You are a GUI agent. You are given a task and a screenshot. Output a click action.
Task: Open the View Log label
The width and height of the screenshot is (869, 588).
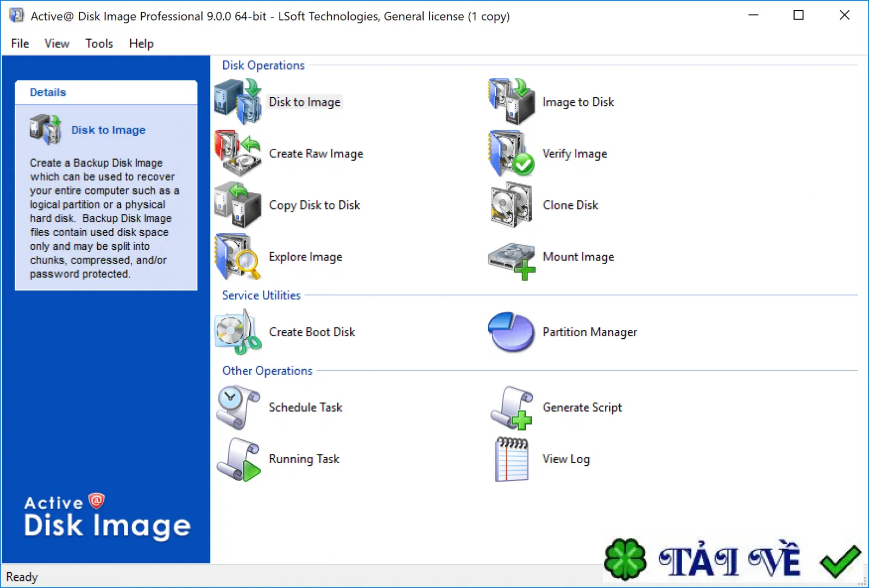click(x=566, y=459)
